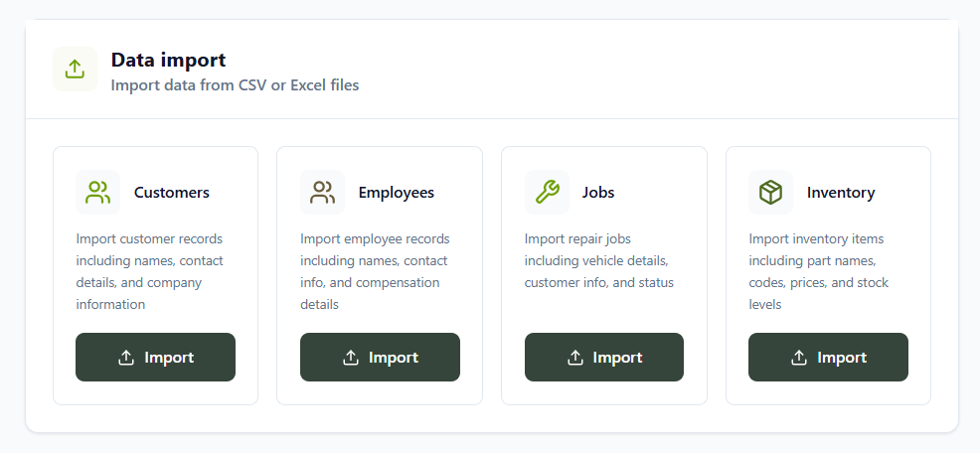Start employee import via Employees Import button
980x453 pixels.
tap(380, 358)
